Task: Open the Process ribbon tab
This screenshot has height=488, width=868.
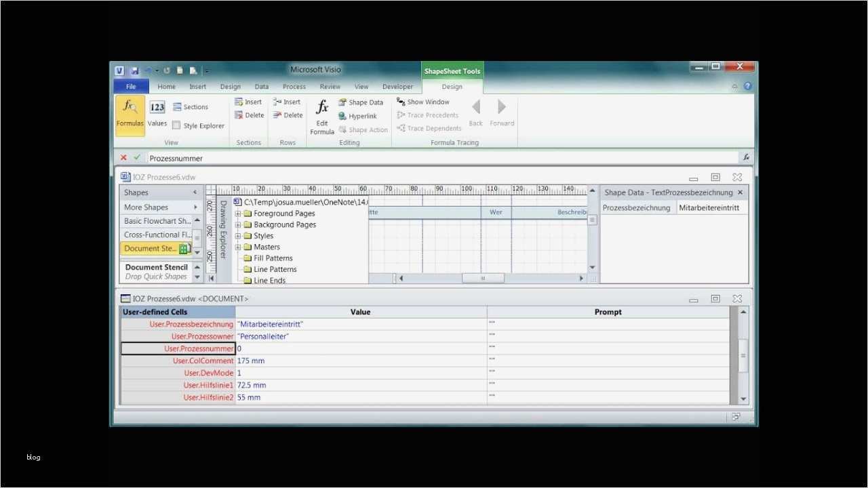Action: tap(294, 87)
